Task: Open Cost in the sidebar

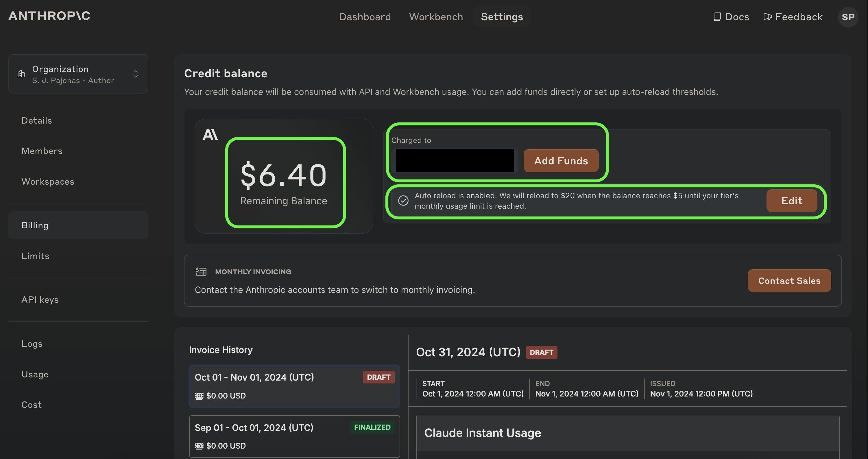Action: point(31,404)
